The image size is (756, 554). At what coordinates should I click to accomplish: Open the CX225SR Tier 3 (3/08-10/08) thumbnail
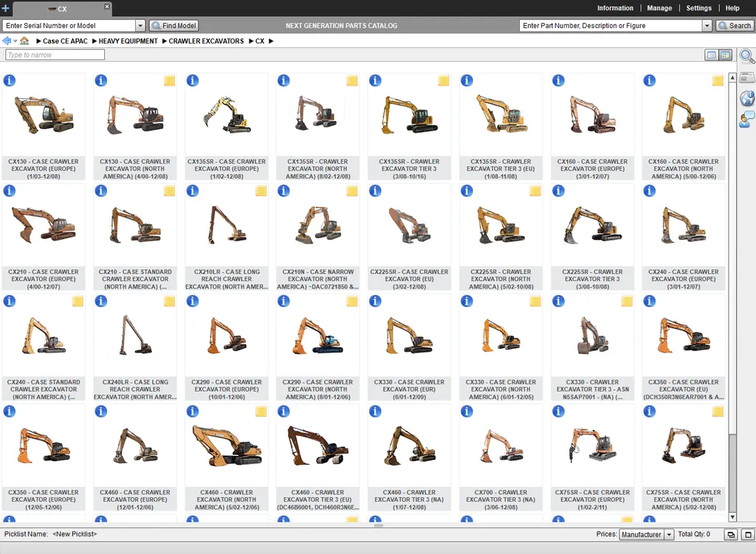tap(592, 226)
